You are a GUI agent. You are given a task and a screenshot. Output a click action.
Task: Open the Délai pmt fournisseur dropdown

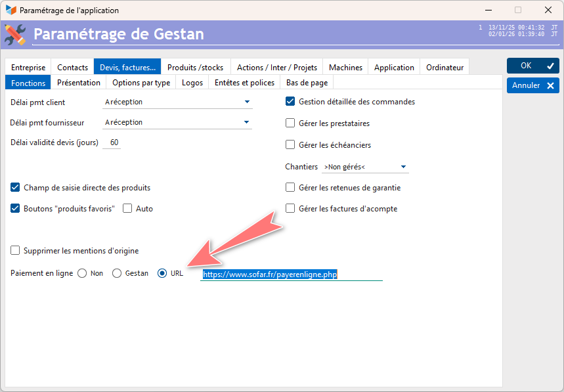click(x=247, y=122)
